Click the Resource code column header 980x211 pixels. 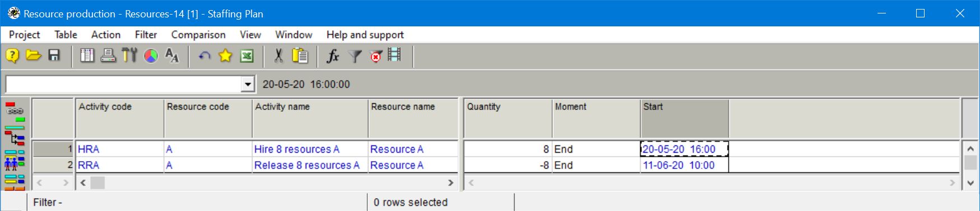[208, 118]
